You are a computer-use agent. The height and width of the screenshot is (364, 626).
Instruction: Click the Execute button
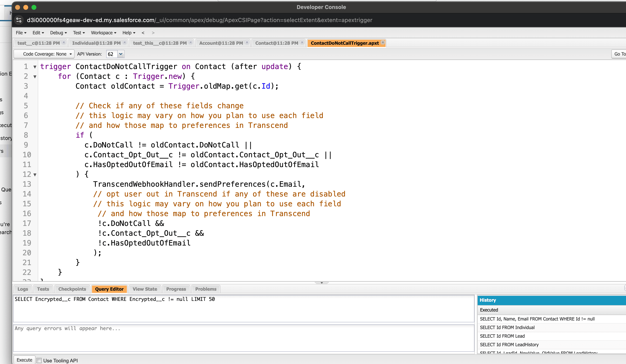tap(24, 360)
